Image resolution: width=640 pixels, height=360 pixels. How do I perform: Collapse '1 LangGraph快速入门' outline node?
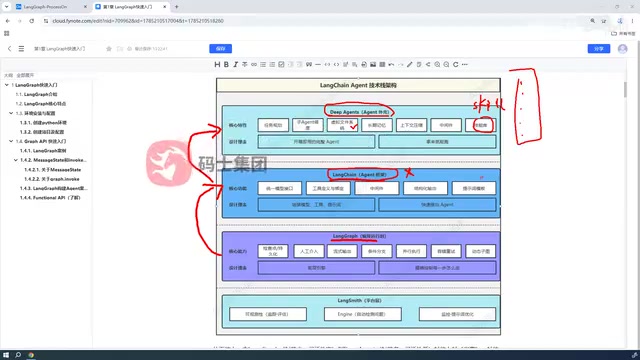(7, 85)
